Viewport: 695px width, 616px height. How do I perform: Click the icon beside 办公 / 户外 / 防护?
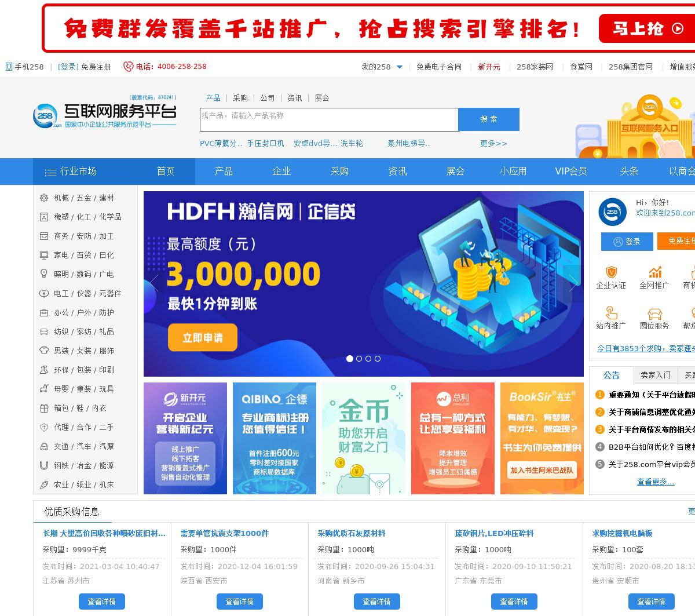click(44, 312)
